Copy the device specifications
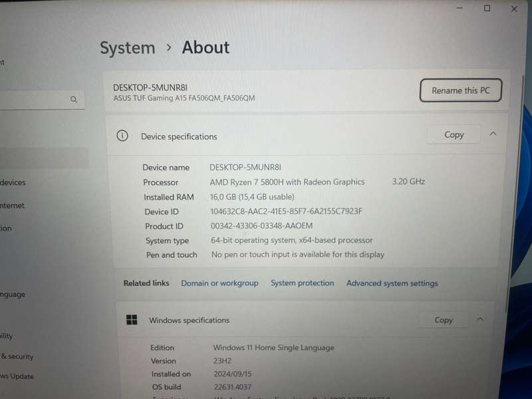The width and height of the screenshot is (532, 399). (x=454, y=135)
